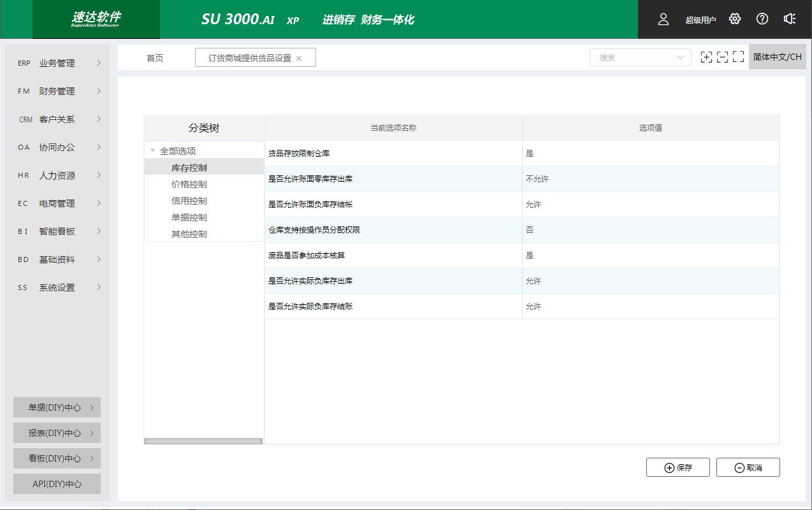The height and width of the screenshot is (510, 812).
Task: Toggle the fullscreen frame icon
Action: (738, 57)
